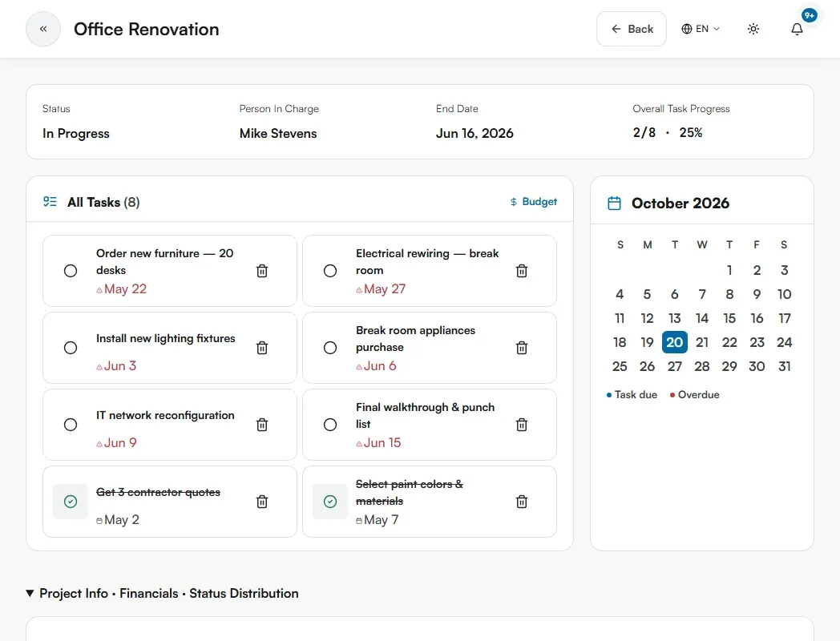Click the Task due legend label
This screenshot has height=641, width=840.
(x=636, y=395)
